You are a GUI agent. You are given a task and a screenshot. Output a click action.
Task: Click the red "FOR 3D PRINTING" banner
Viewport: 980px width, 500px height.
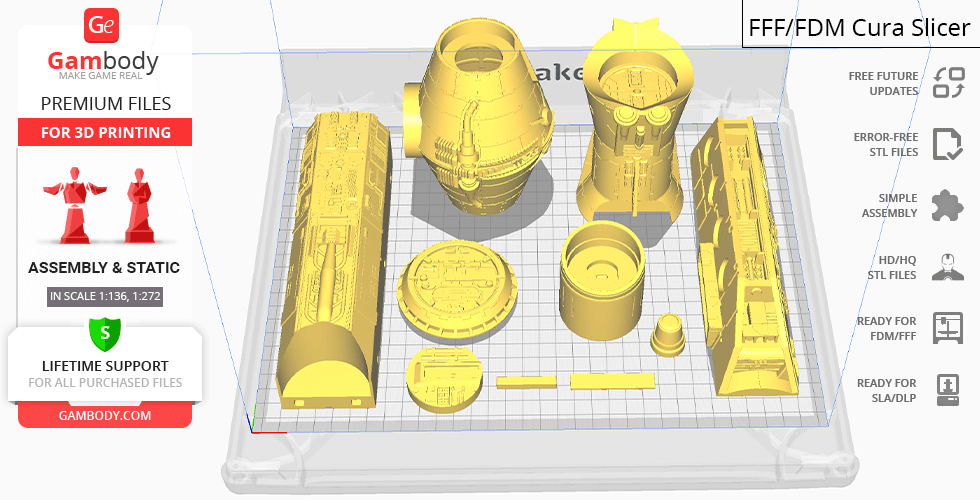104,133
